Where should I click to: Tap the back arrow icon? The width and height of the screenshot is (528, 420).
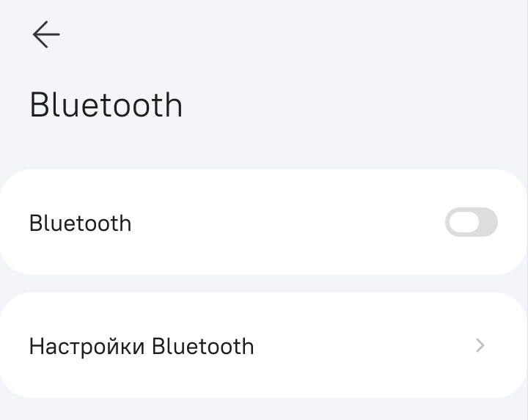(45, 34)
